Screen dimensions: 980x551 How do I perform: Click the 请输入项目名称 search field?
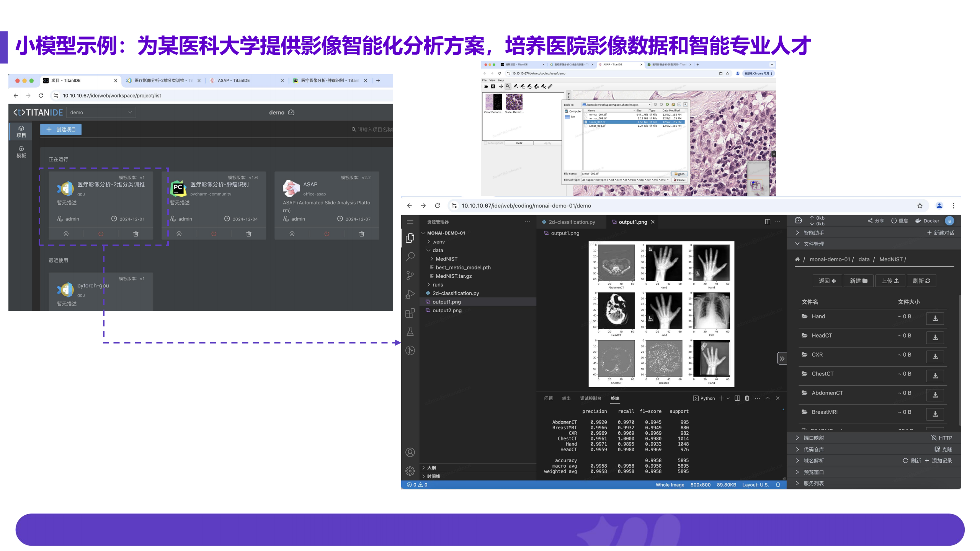374,130
